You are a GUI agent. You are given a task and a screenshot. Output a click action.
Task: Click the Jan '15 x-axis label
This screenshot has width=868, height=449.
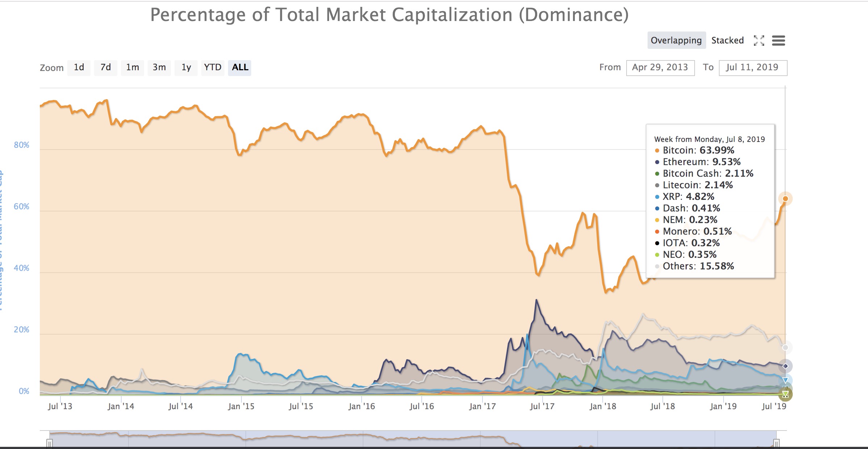click(x=241, y=406)
